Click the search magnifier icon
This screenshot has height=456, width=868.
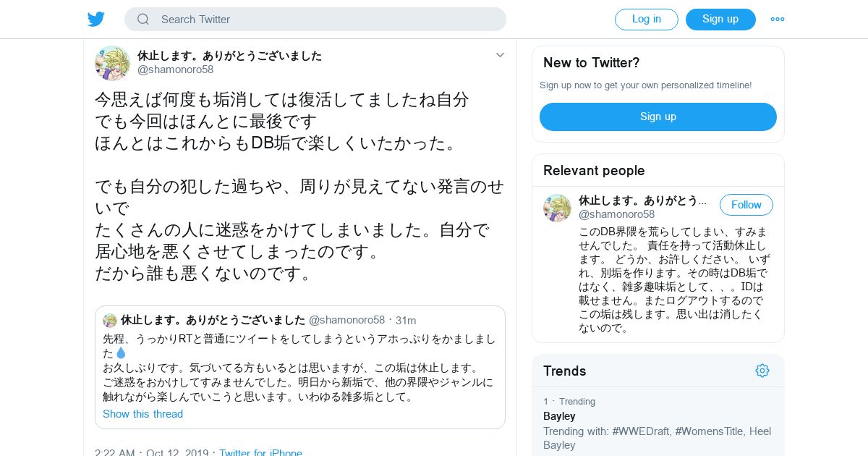pyautogui.click(x=143, y=20)
